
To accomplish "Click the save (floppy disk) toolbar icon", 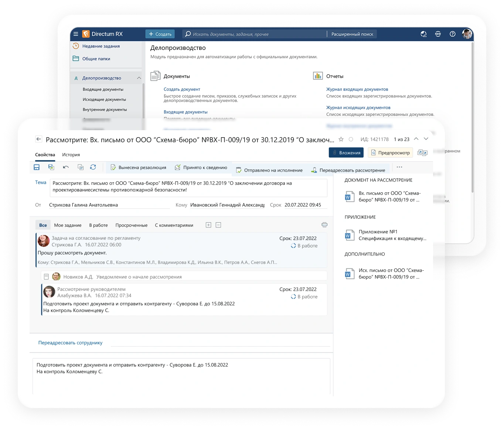I will click(x=37, y=167).
